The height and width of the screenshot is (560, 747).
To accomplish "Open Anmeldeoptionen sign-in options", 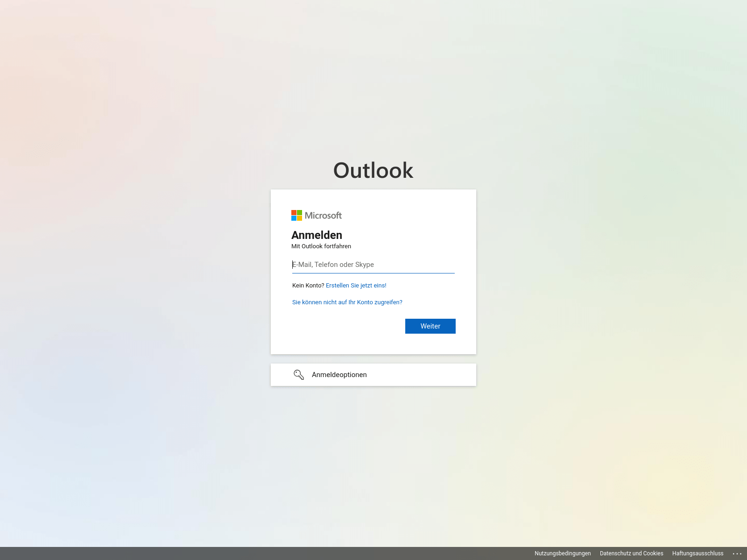I will click(373, 375).
